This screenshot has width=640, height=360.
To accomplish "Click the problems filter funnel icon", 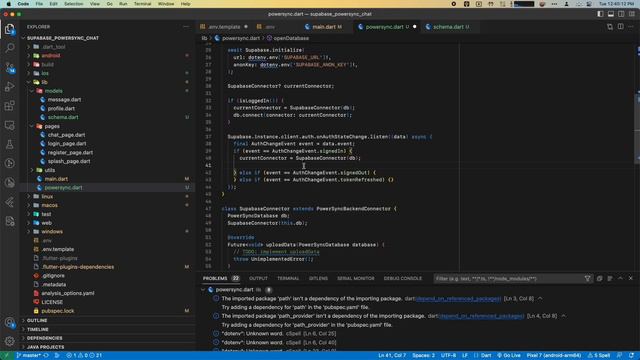I will coord(587,278).
